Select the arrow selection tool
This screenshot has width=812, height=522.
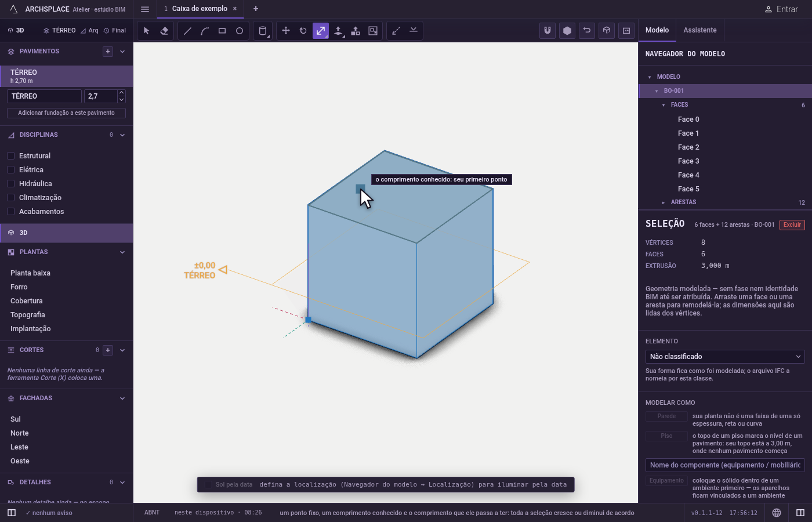click(x=147, y=31)
